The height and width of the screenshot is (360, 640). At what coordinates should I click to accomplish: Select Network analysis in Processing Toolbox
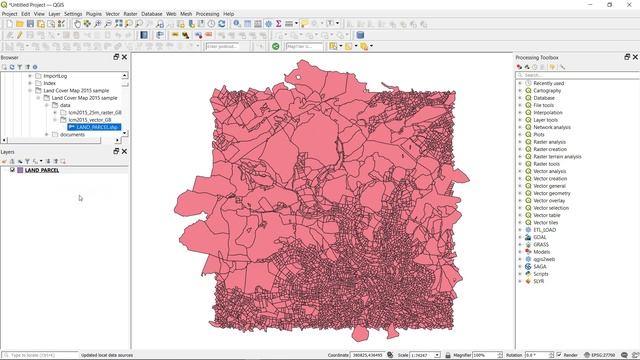pyautogui.click(x=552, y=127)
